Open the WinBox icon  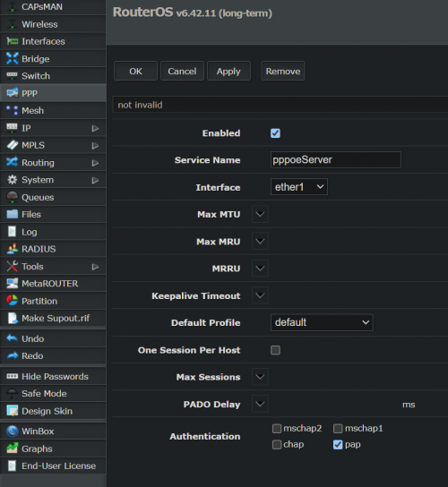13,431
